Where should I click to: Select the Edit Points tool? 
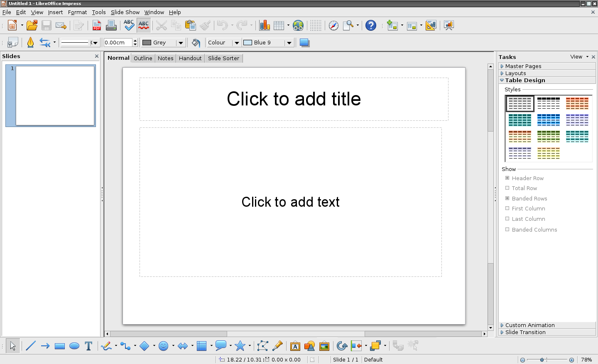tap(263, 345)
